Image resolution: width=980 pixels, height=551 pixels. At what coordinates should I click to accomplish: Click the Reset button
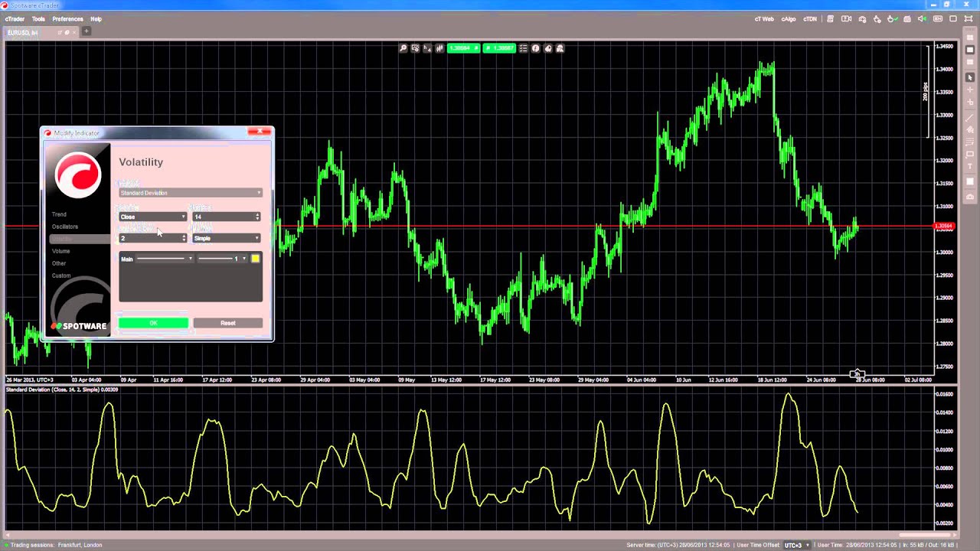coord(228,323)
